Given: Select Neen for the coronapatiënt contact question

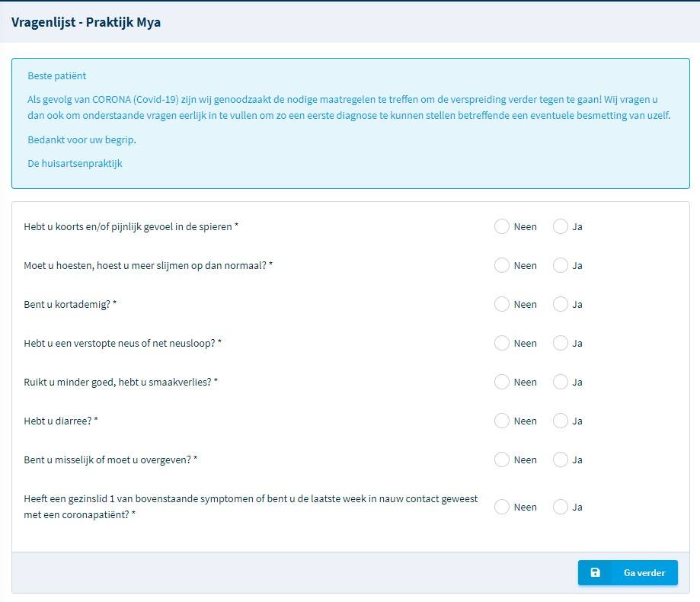Looking at the screenshot, I should 502,507.
